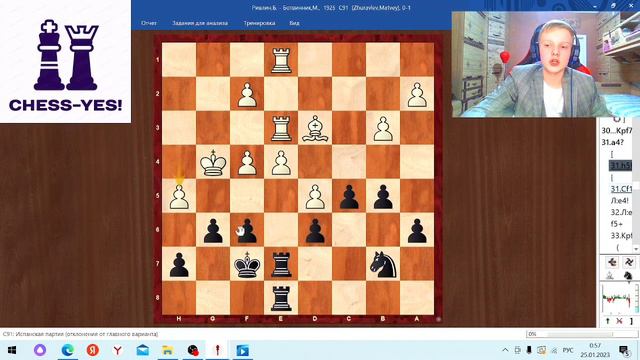640x360 pixels.
Task: Open the variation 31.Cf1 in notation
Action: pyautogui.click(x=621, y=189)
